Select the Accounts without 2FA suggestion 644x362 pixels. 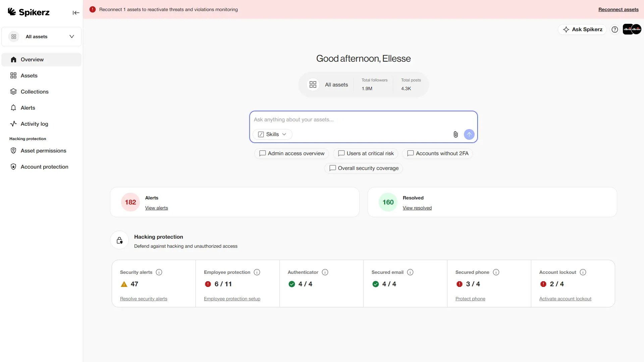click(437, 154)
